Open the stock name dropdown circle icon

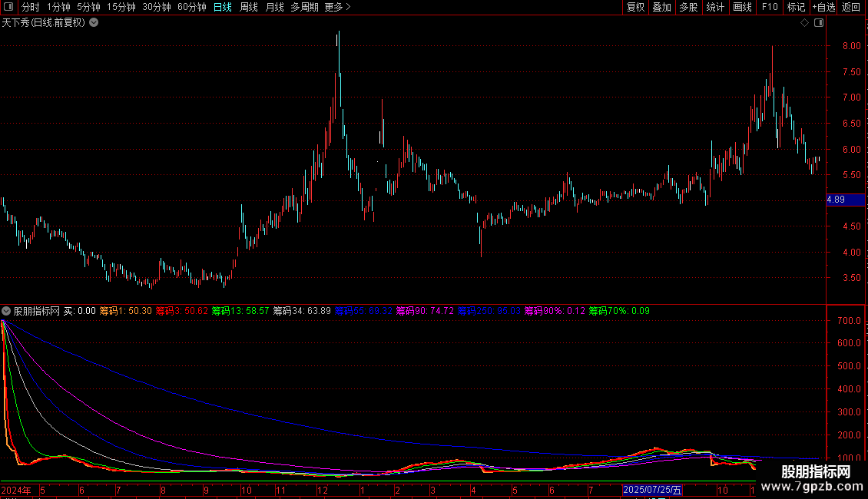[x=94, y=22]
